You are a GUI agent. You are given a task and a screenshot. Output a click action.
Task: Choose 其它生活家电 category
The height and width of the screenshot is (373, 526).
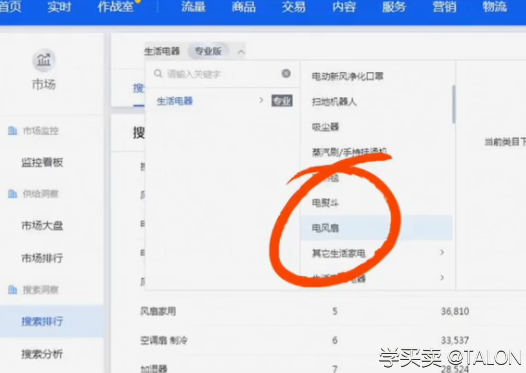(x=339, y=253)
